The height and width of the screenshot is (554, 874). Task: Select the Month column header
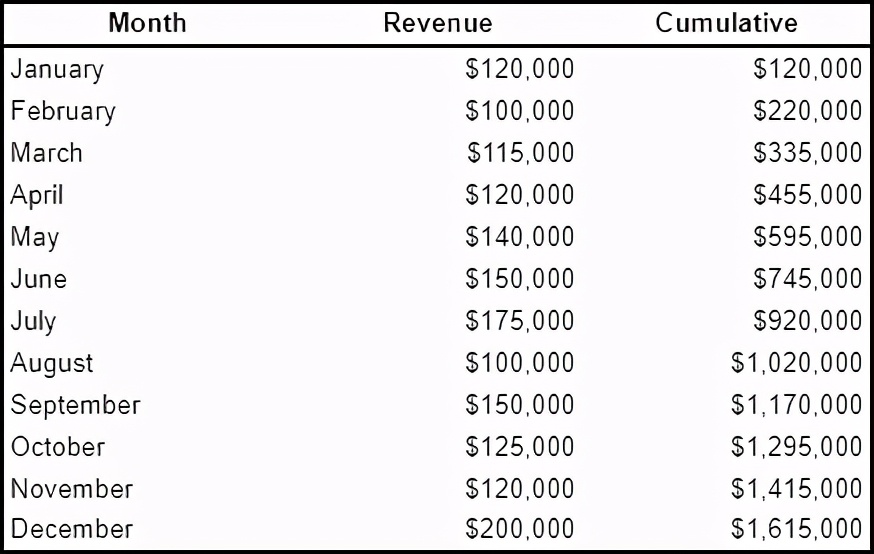[147, 23]
